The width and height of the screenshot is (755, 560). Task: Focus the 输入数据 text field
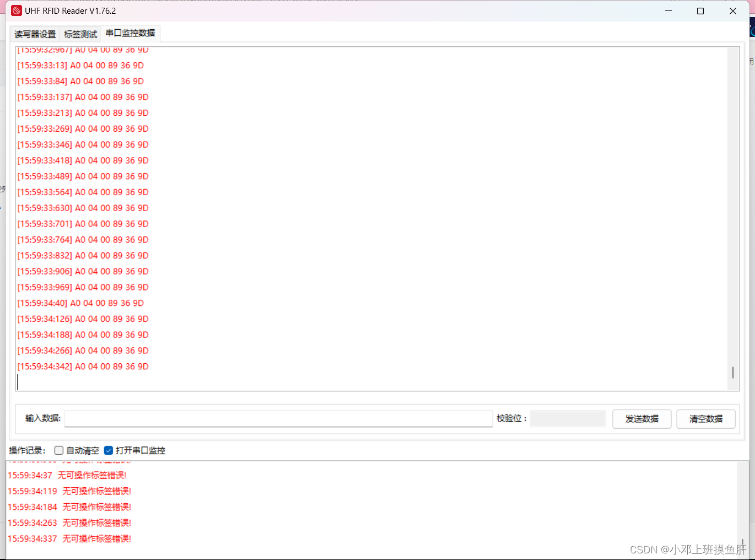click(x=278, y=419)
